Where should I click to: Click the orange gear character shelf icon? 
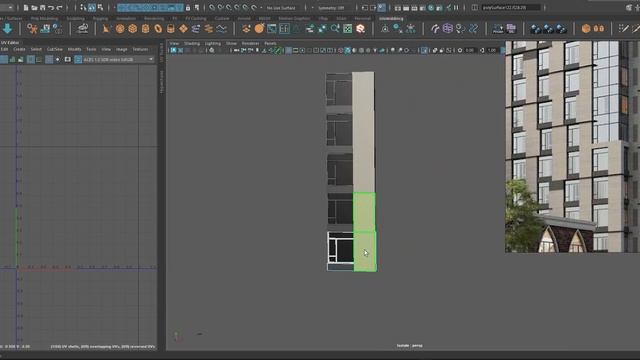point(32,29)
